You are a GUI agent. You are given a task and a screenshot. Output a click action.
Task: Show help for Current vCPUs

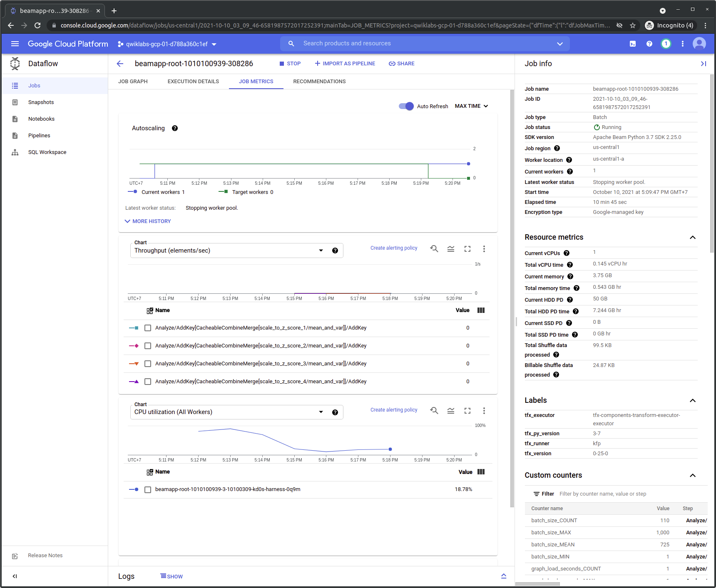pos(567,253)
